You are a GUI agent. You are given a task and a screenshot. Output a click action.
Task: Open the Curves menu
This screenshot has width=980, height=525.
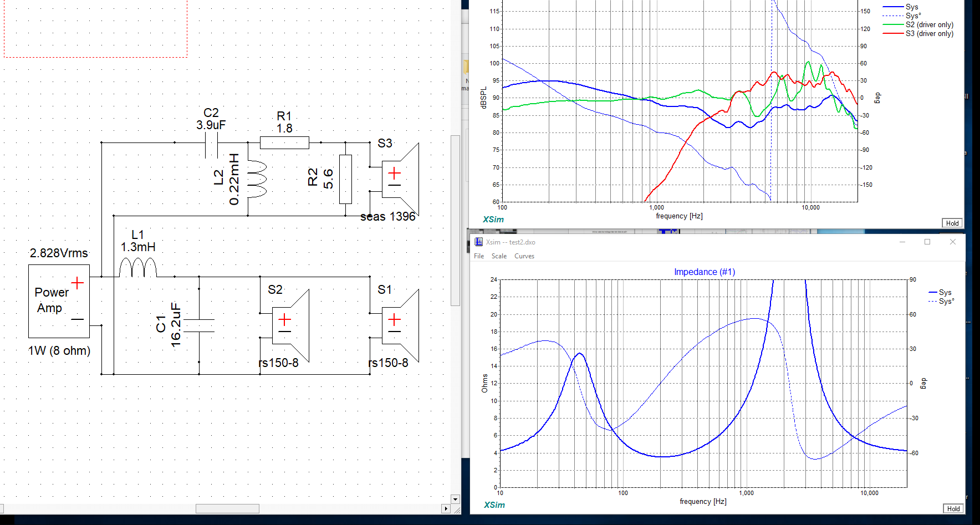click(524, 256)
